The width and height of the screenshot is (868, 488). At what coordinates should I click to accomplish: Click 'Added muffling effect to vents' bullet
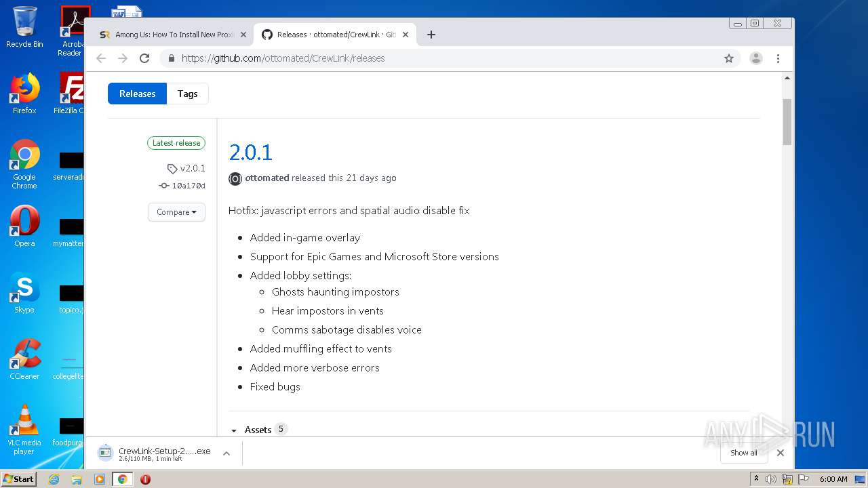[321, 348]
